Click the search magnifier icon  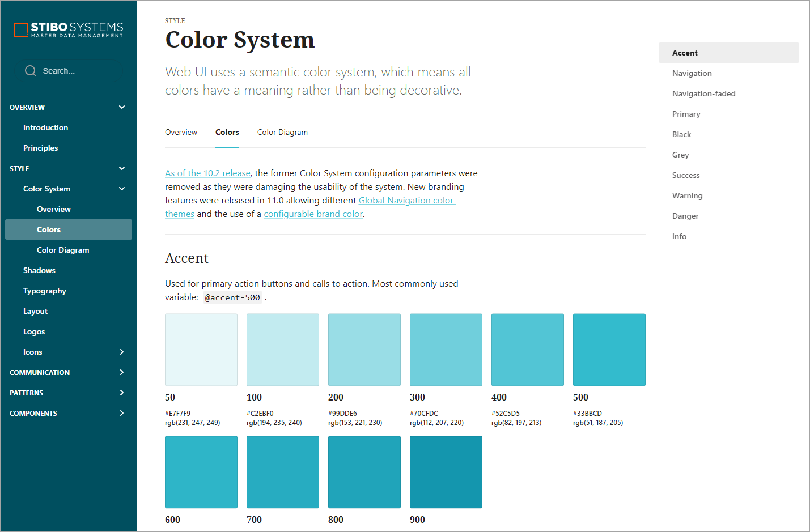coord(31,71)
